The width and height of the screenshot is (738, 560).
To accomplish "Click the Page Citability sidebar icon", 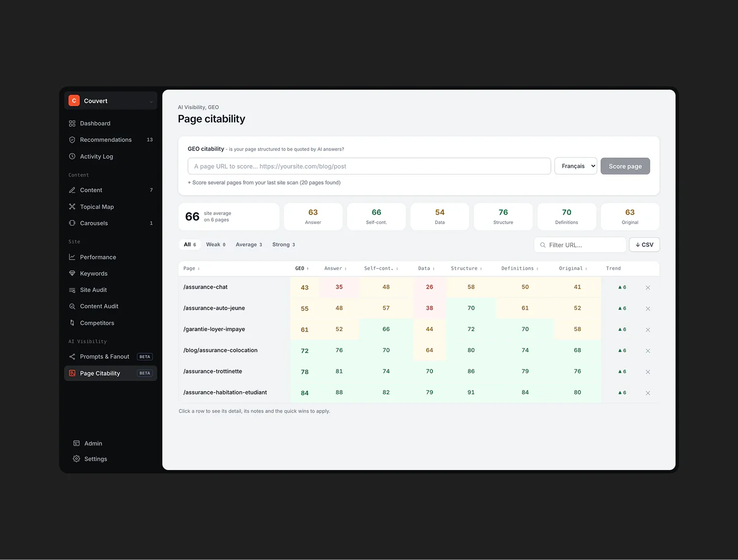I will click(72, 373).
